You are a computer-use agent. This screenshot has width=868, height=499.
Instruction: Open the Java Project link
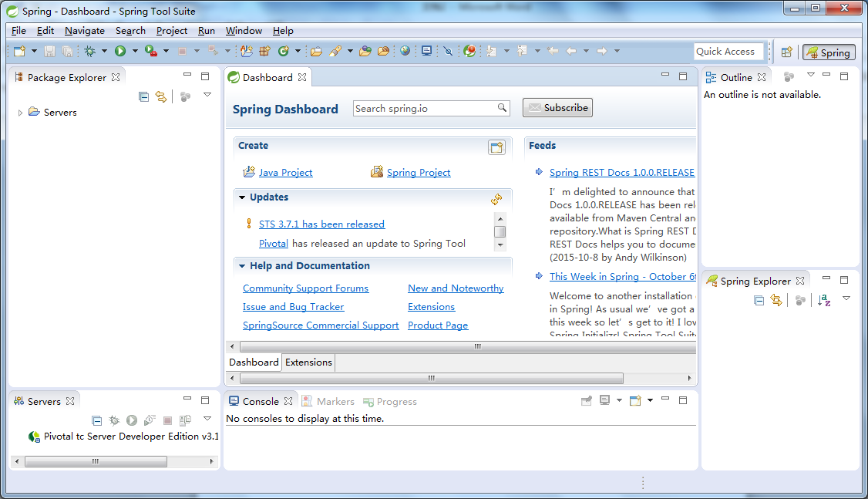(286, 172)
